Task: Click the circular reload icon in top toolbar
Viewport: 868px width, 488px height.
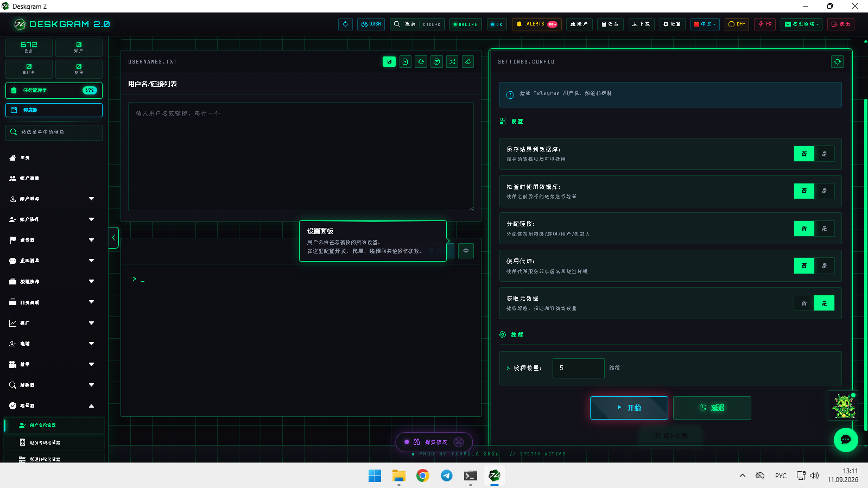Action: pos(345,24)
